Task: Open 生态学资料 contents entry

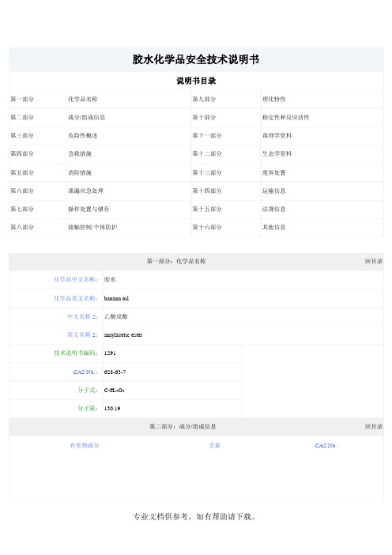Action: click(x=277, y=153)
